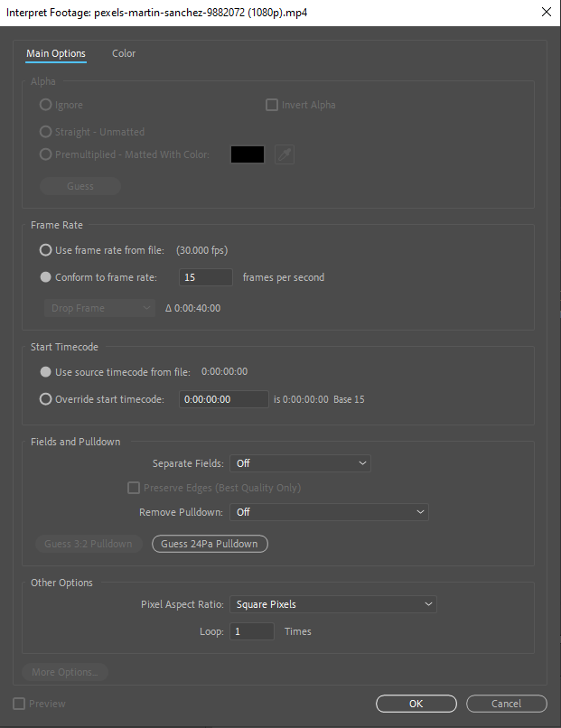The image size is (561, 728).
Task: Expand the Remove Pulldown dropdown
Action: pyautogui.click(x=329, y=512)
